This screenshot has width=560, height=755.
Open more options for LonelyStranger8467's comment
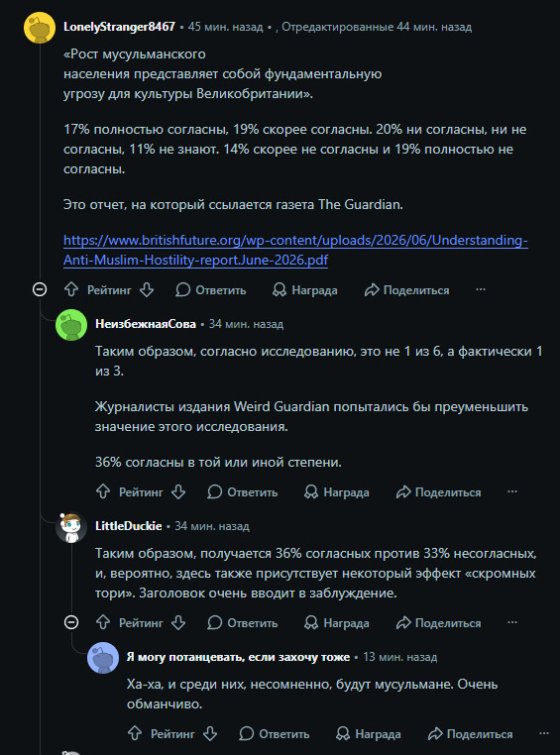click(481, 289)
